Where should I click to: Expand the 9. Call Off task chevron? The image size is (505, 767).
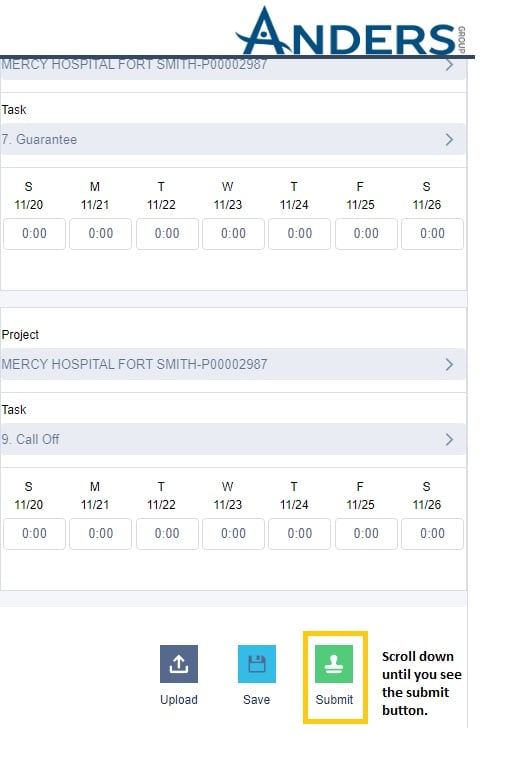pos(449,439)
